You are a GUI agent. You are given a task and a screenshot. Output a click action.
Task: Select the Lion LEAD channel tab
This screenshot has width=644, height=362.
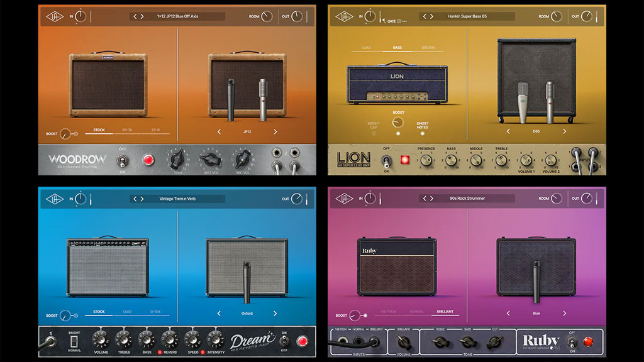pyautogui.click(x=367, y=48)
